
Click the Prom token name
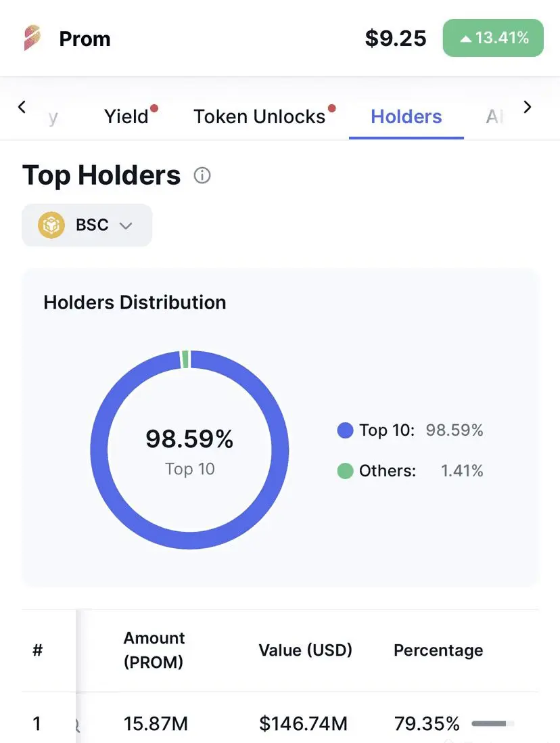pos(85,39)
